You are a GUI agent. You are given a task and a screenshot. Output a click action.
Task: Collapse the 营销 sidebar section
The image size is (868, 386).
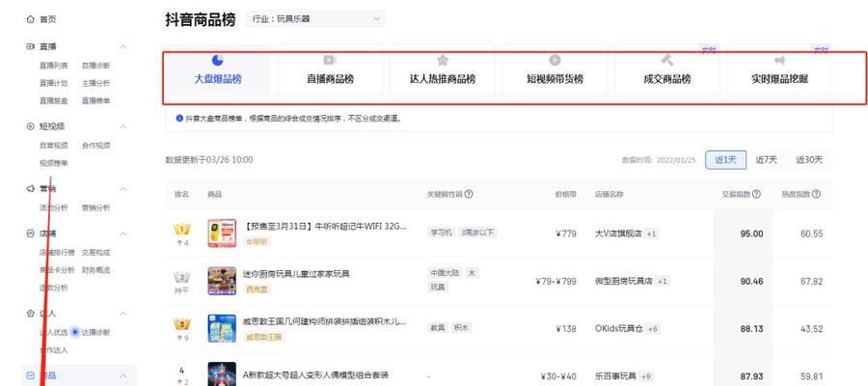click(x=123, y=189)
